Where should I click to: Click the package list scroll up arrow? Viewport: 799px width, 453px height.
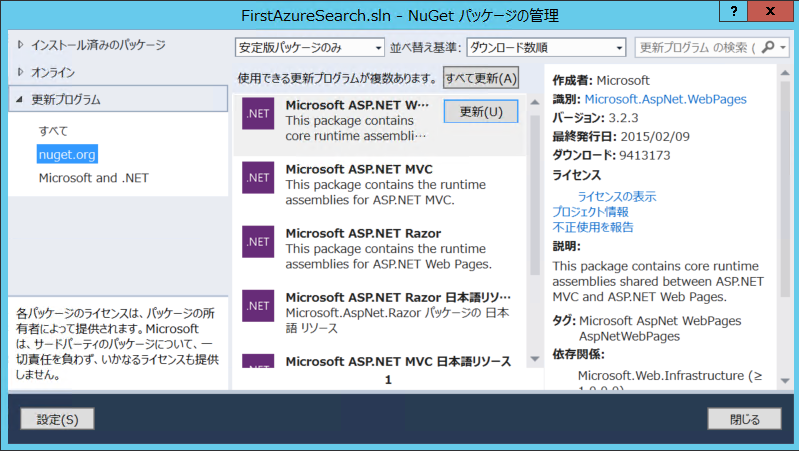535,102
